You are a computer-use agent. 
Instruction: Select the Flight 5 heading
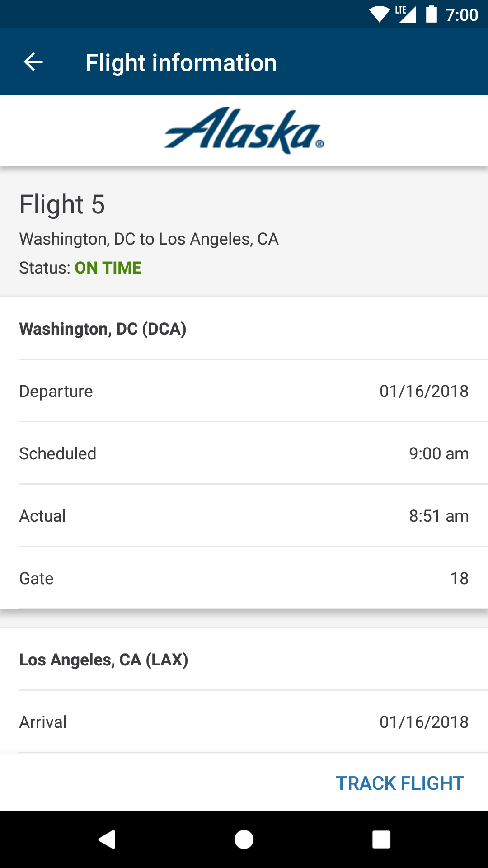62,204
